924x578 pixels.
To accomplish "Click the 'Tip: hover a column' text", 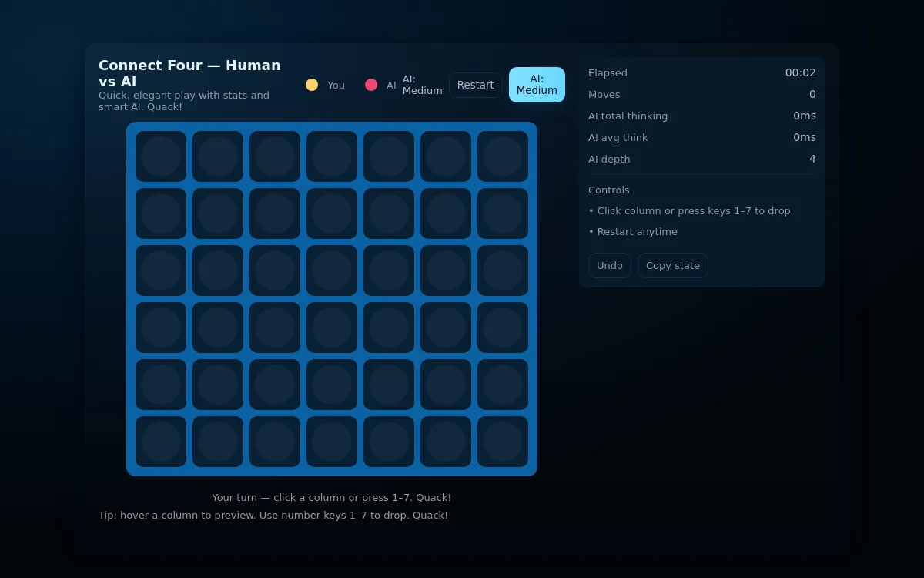I will (x=273, y=515).
